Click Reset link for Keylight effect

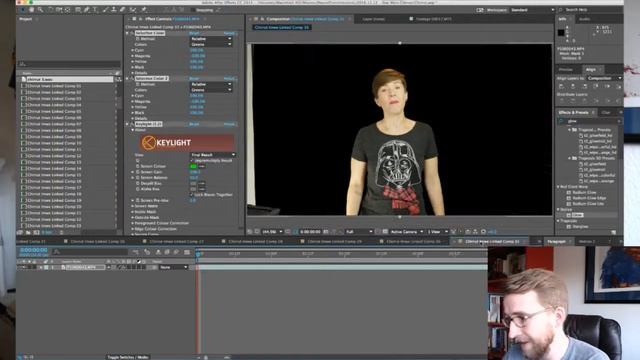tap(194, 124)
